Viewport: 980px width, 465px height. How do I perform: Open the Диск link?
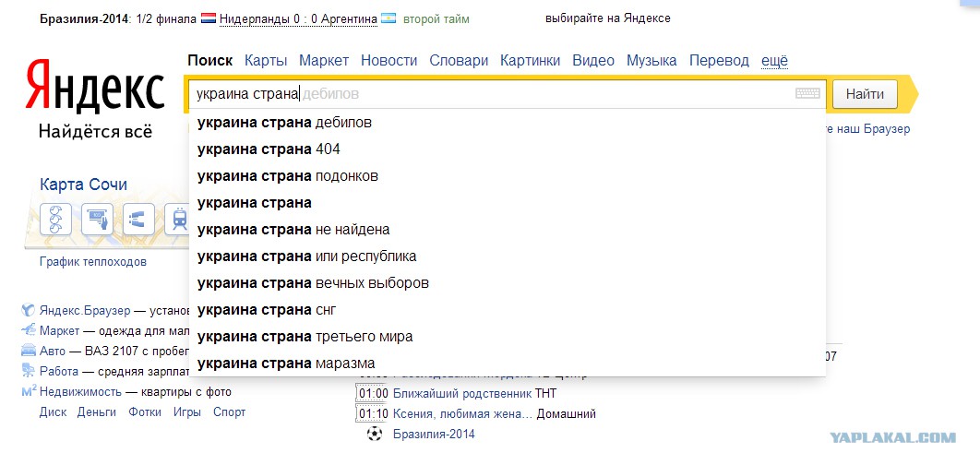point(52,411)
